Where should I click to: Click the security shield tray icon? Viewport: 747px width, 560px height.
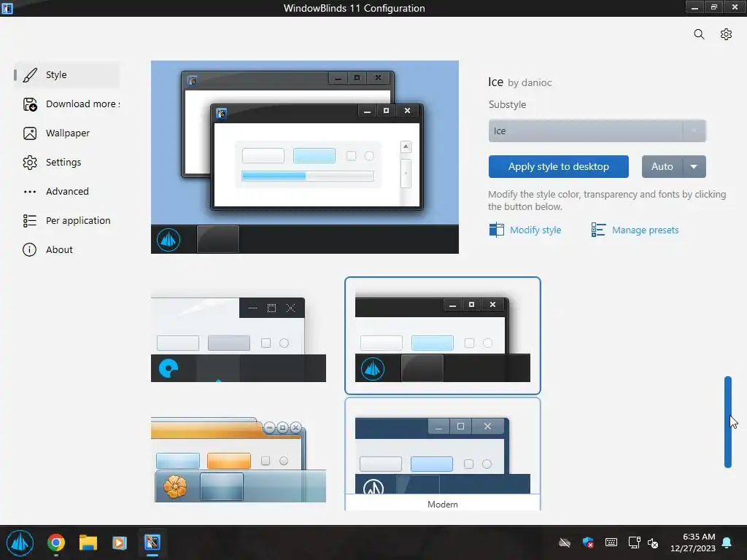[x=588, y=542]
